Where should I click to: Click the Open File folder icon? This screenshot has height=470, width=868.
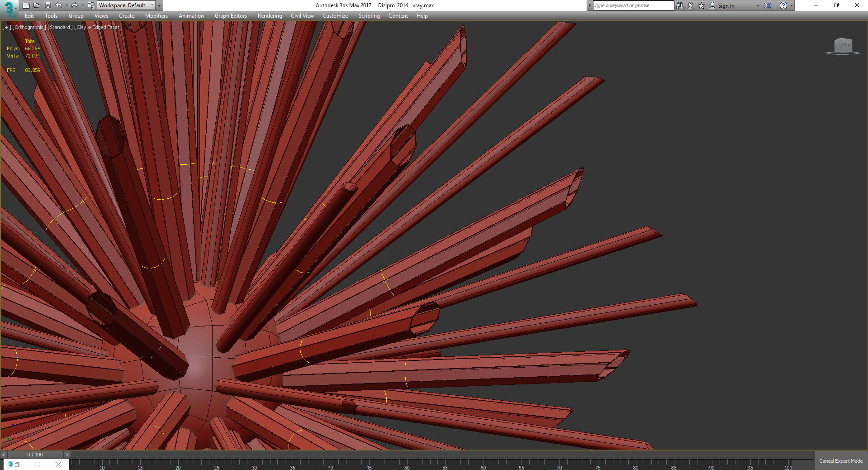pyautogui.click(x=37, y=5)
